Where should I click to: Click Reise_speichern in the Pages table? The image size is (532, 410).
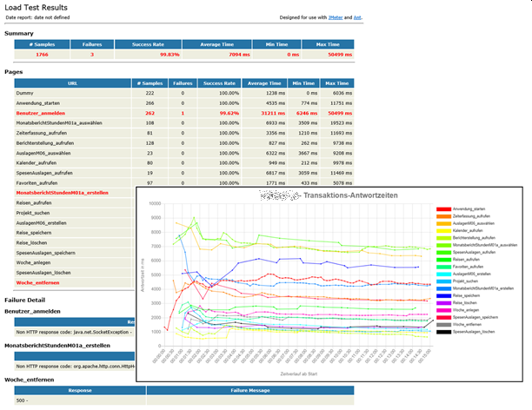click(34, 233)
